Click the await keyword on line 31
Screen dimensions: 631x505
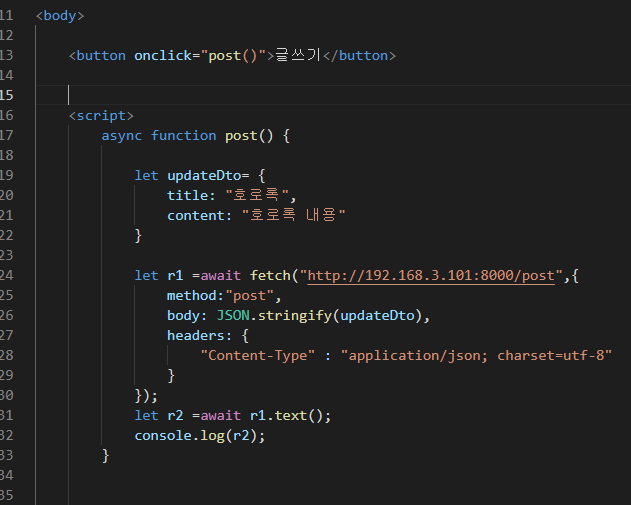tap(221, 416)
